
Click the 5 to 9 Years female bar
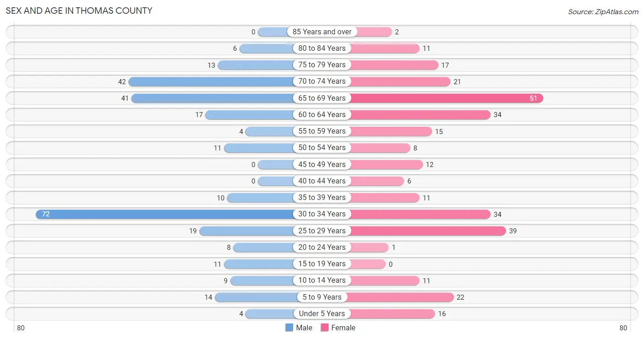click(401, 297)
